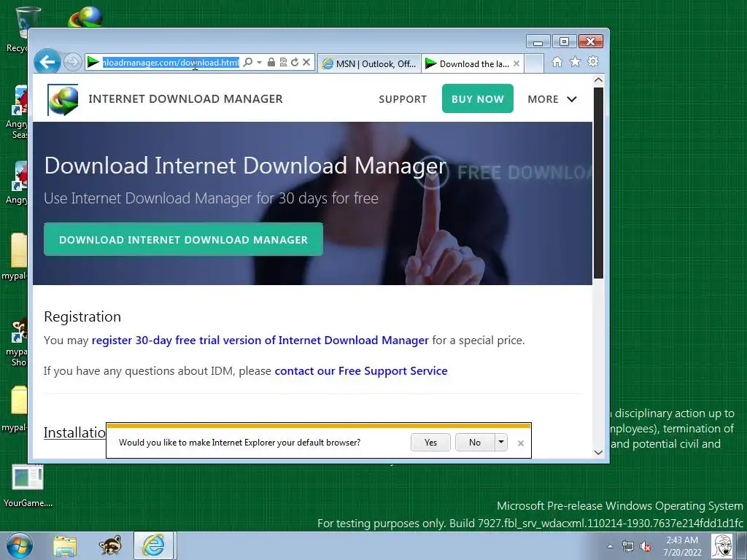This screenshot has width=747, height=560.
Task: Click the selected URL address field
Action: 171,63
